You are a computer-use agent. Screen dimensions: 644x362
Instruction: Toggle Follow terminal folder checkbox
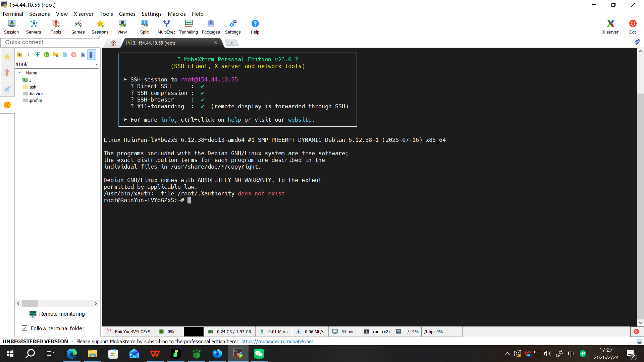(24, 328)
